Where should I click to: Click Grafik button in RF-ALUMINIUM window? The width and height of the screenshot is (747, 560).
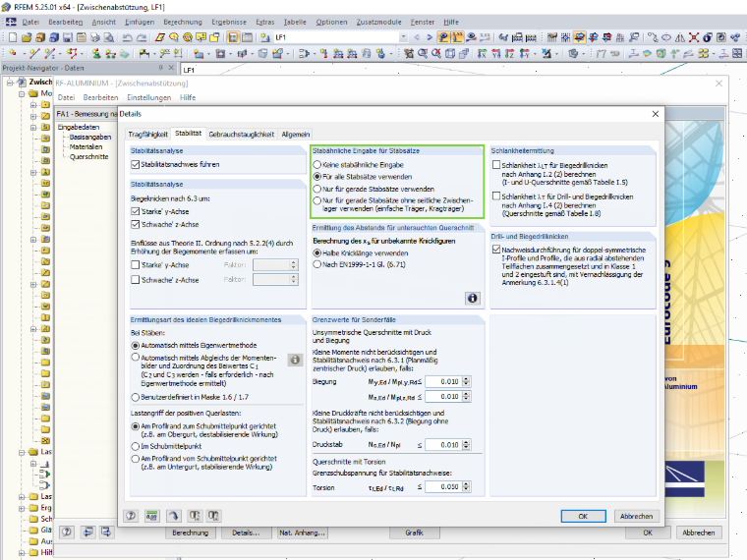click(x=414, y=532)
